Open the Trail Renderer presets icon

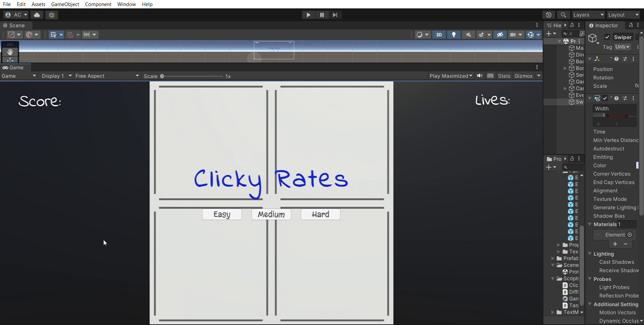(625, 98)
